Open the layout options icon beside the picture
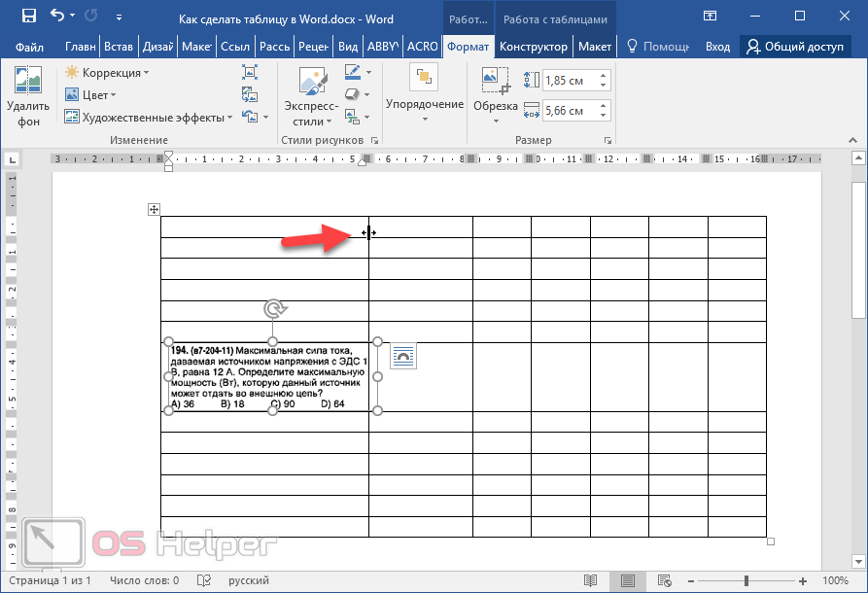The height and width of the screenshot is (593, 868). (403, 356)
